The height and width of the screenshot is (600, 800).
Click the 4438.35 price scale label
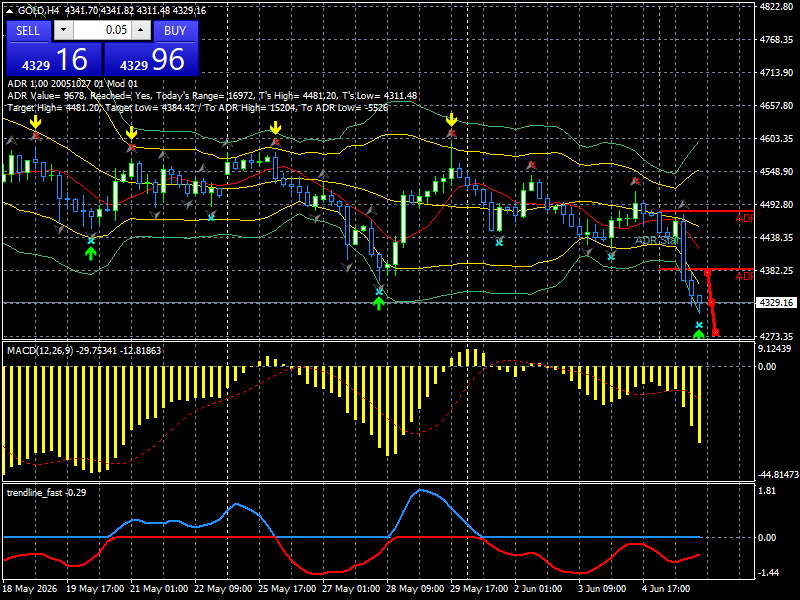[777, 237]
